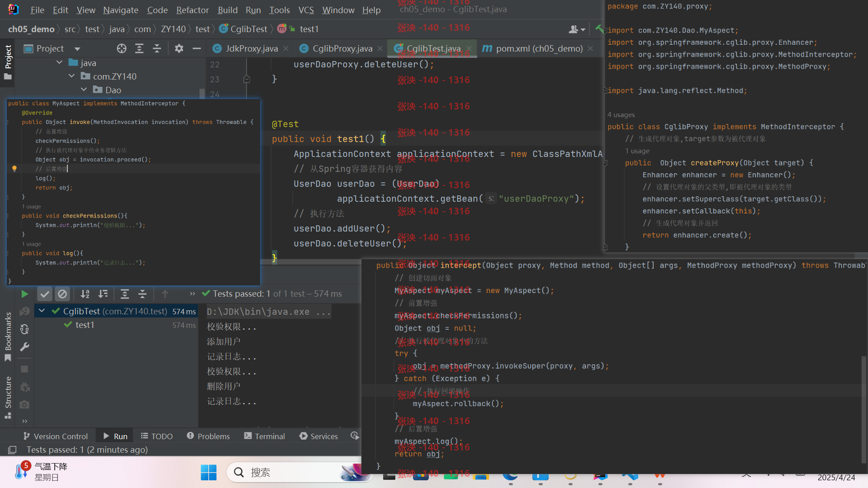The width and height of the screenshot is (868, 488).
Task: Close the JdkProxy.java tab
Action: (x=286, y=48)
